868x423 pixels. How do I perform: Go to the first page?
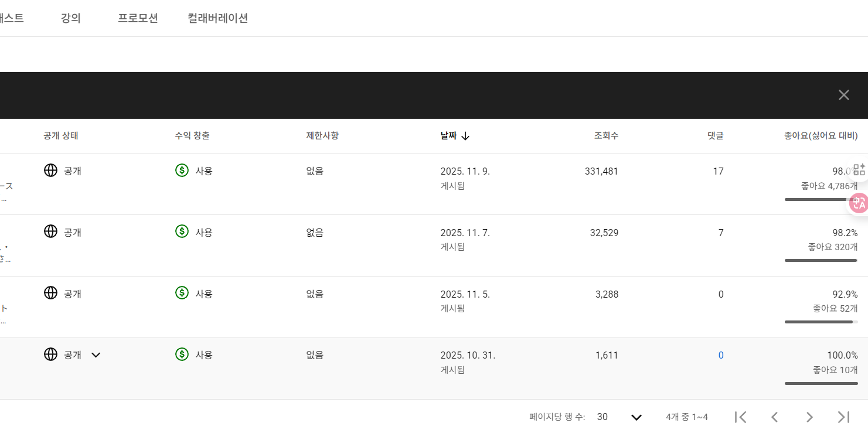[740, 417]
